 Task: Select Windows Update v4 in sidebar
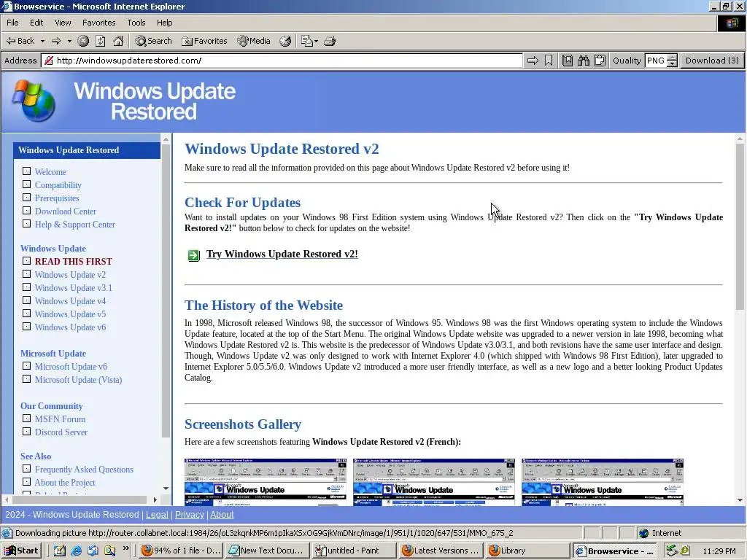[70, 301]
